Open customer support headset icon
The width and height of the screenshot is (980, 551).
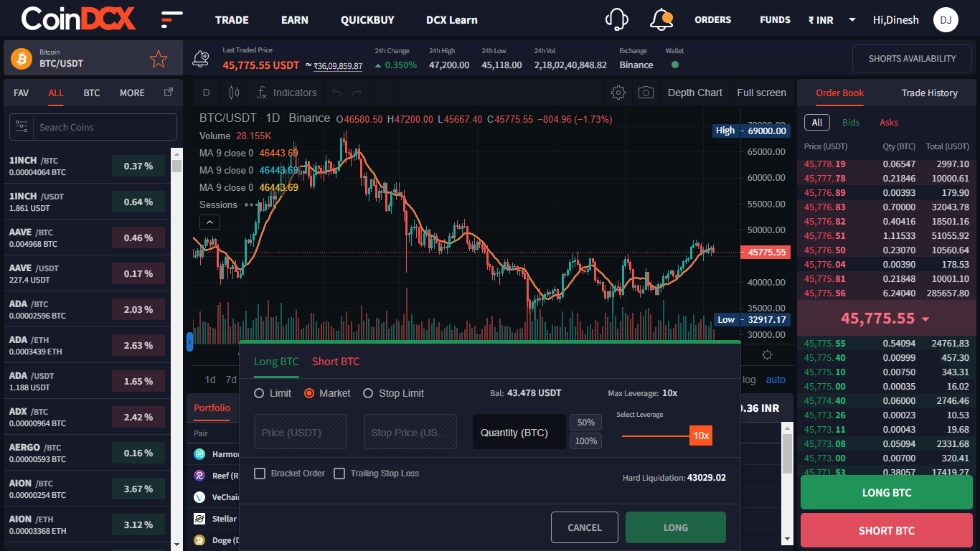pos(617,19)
